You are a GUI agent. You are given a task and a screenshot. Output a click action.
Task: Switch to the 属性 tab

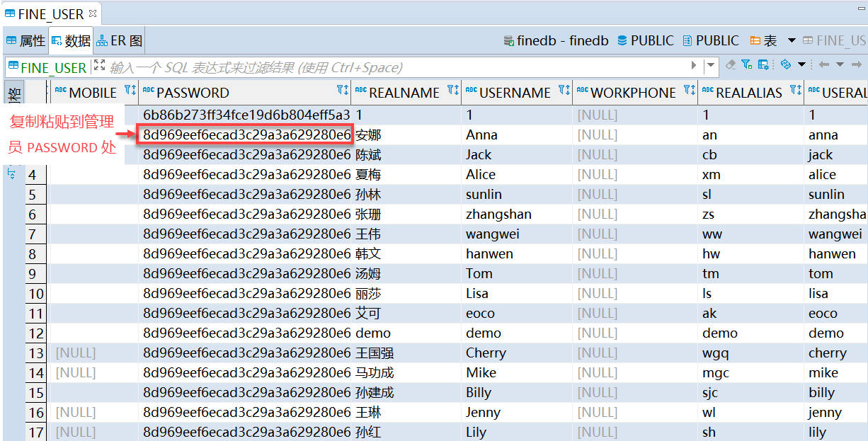(x=25, y=41)
